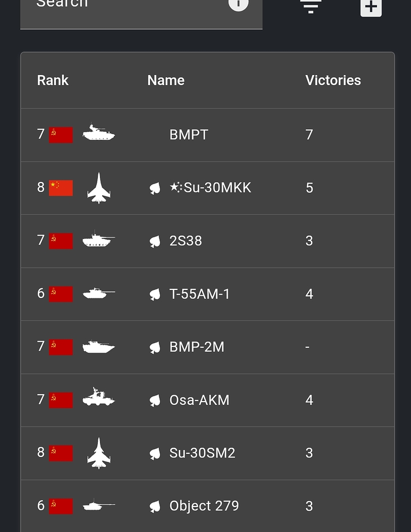Click the BMPT vehicle silhouette icon
411x532 pixels.
tap(98, 134)
